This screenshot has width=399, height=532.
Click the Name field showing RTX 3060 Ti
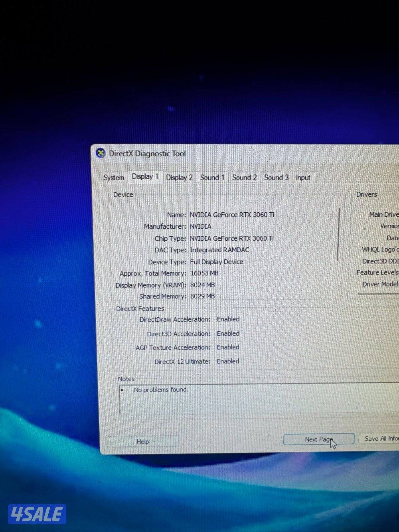tap(232, 215)
